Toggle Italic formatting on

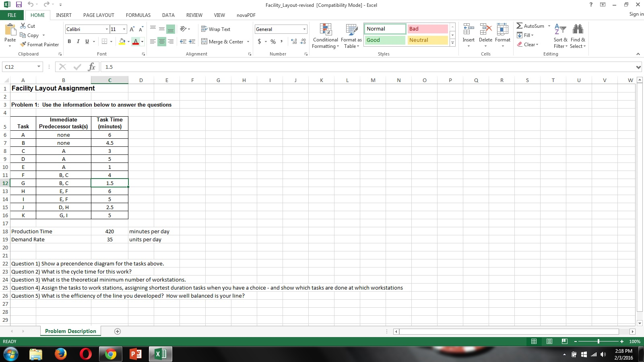(x=78, y=41)
